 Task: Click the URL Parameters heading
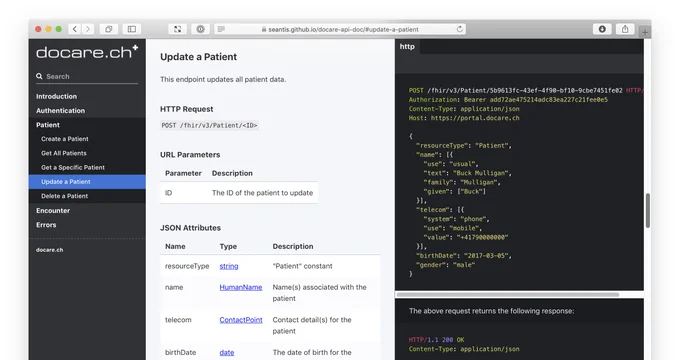pyautogui.click(x=190, y=154)
